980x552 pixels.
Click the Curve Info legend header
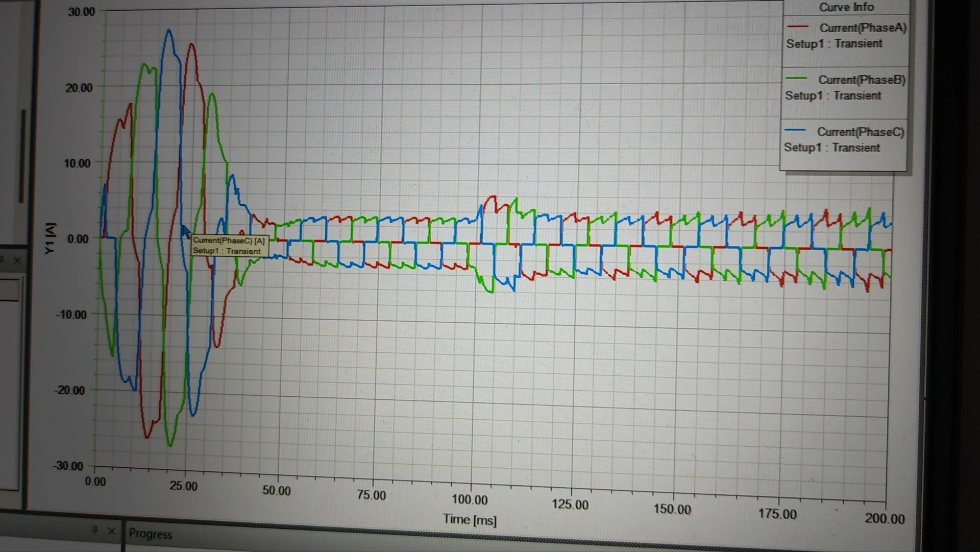[x=846, y=7]
